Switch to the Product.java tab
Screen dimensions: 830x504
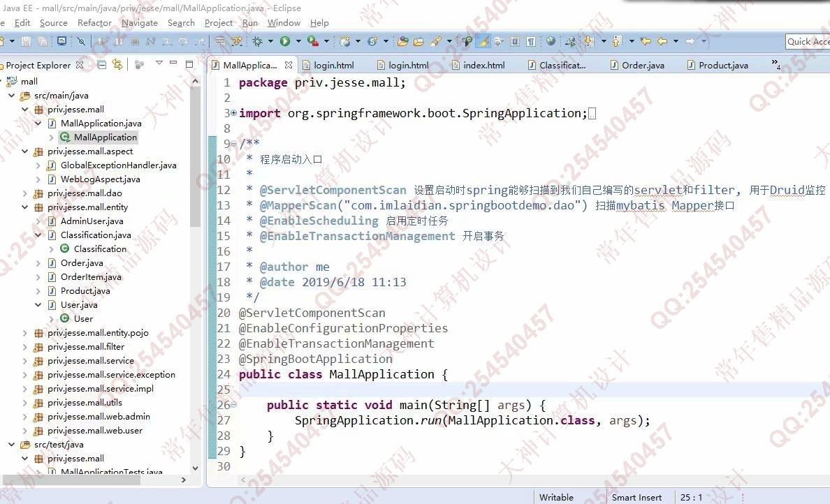click(x=718, y=65)
